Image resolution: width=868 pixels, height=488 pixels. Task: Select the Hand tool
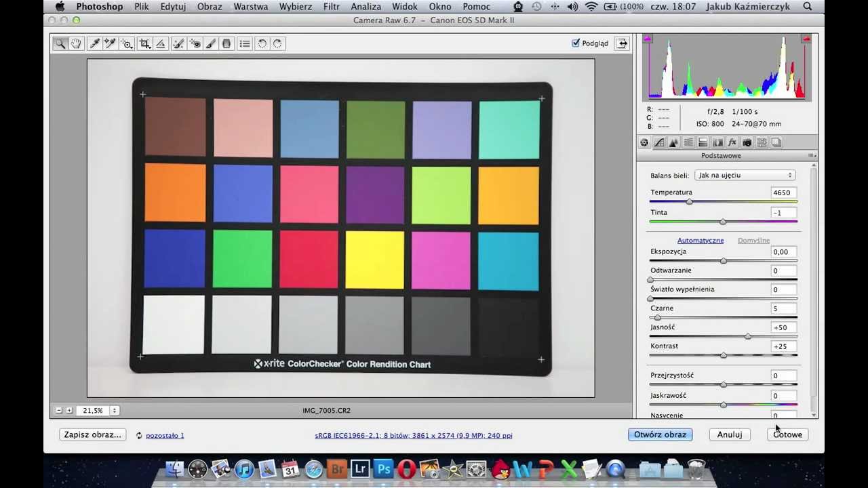[76, 43]
